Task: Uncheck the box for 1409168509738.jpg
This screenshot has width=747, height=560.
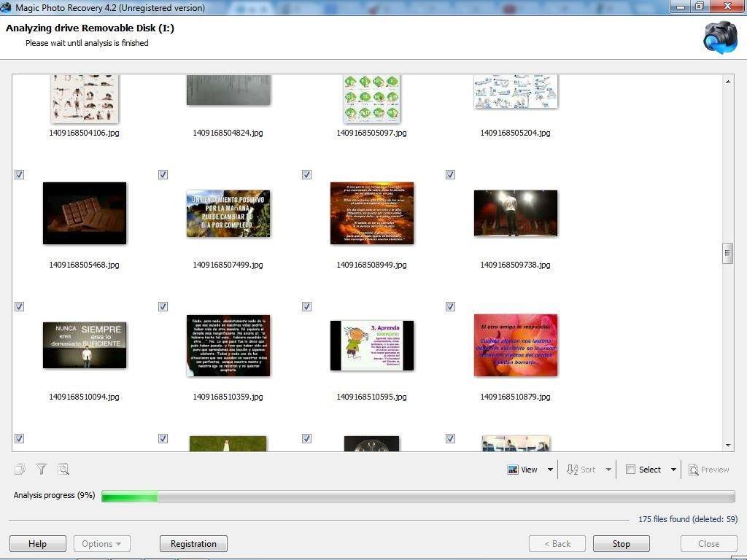Action: coord(450,175)
